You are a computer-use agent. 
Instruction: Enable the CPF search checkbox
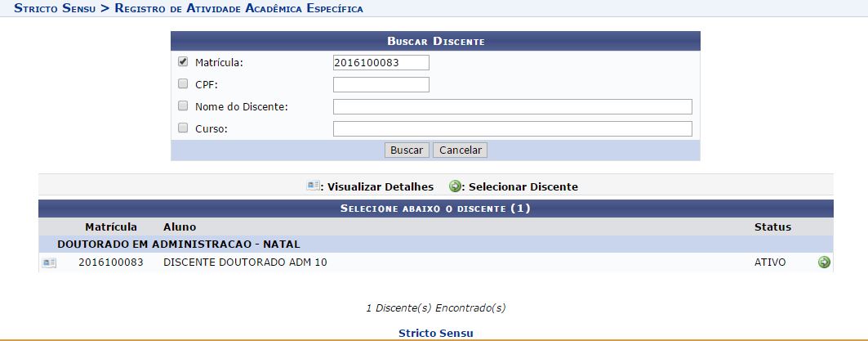pos(183,83)
